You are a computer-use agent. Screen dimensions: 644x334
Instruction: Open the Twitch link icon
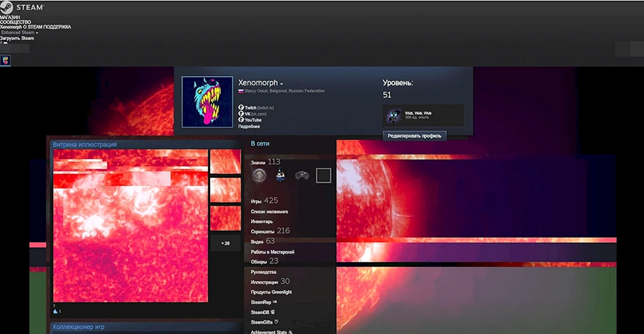241,108
